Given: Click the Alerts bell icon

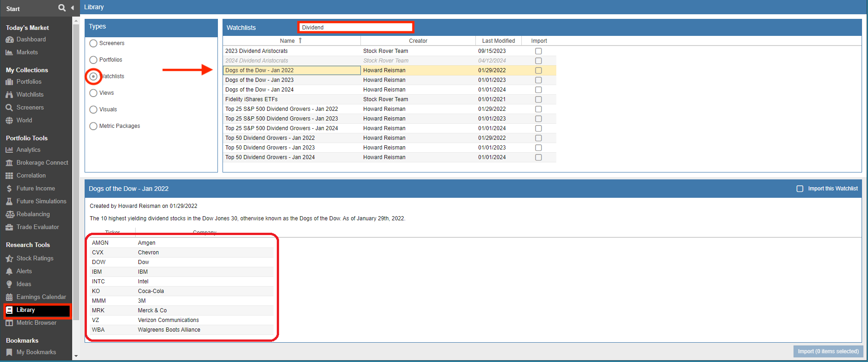Looking at the screenshot, I should (9, 271).
